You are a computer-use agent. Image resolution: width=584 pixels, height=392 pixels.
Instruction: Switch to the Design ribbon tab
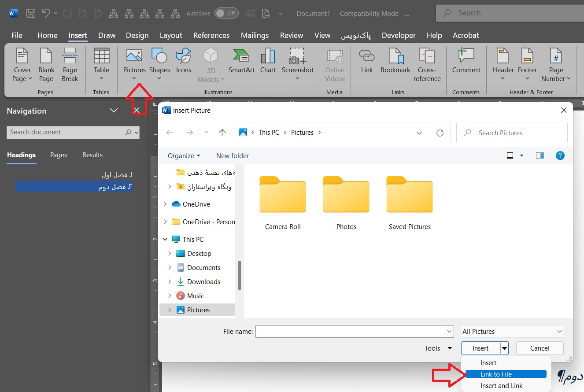(137, 35)
